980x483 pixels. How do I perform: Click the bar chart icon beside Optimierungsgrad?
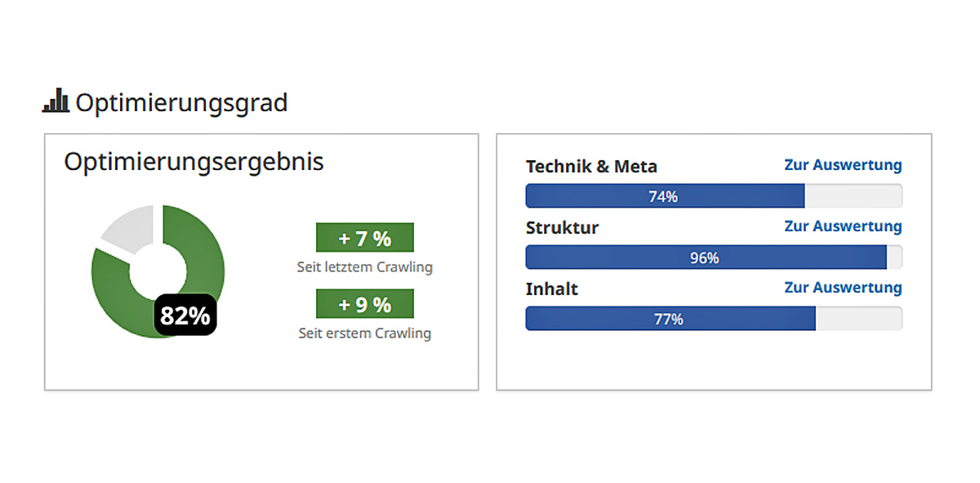[56, 101]
